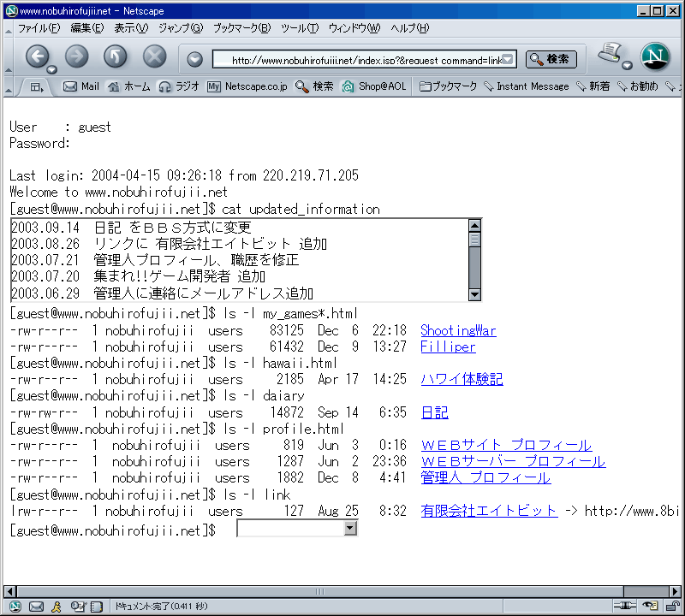Open the 日記 link

pos(435,412)
